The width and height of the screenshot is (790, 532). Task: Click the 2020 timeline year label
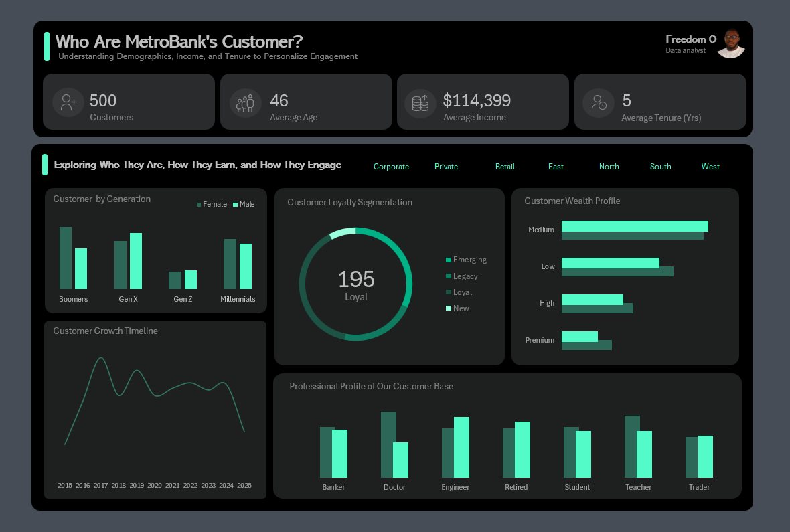[155, 486]
